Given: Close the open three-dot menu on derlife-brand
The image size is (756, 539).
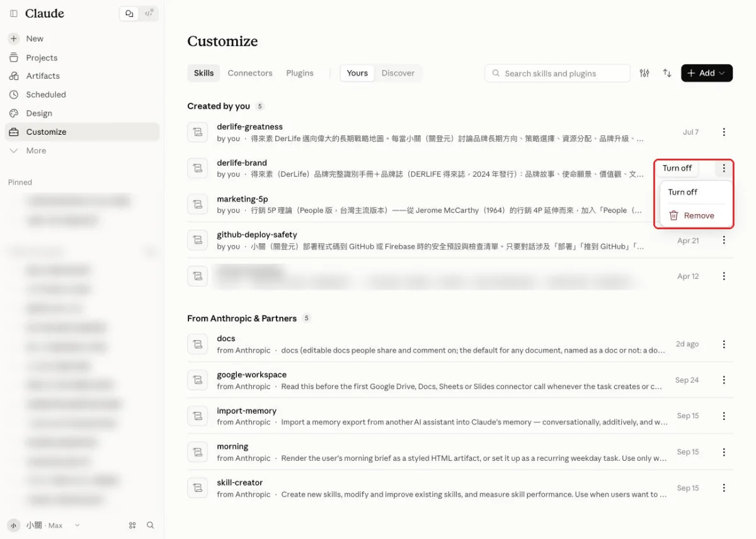Looking at the screenshot, I should coord(724,168).
